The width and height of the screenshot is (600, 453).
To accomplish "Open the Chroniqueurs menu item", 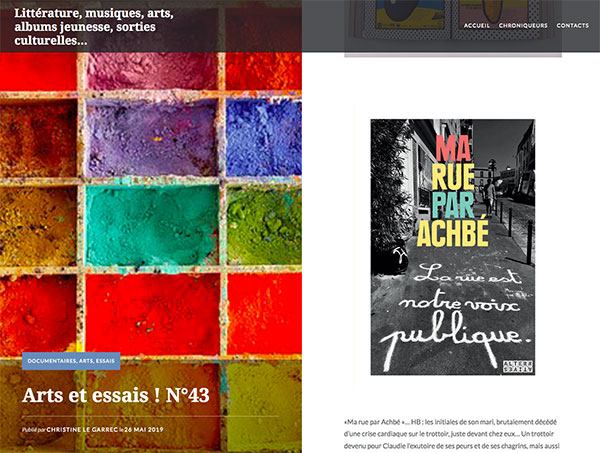I will tap(523, 26).
